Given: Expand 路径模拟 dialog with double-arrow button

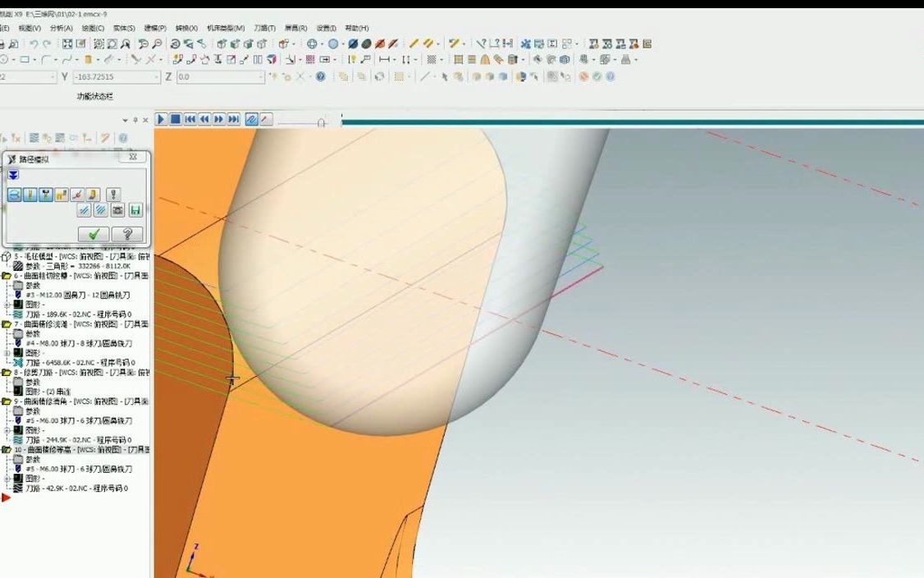Looking at the screenshot, I should (14, 175).
